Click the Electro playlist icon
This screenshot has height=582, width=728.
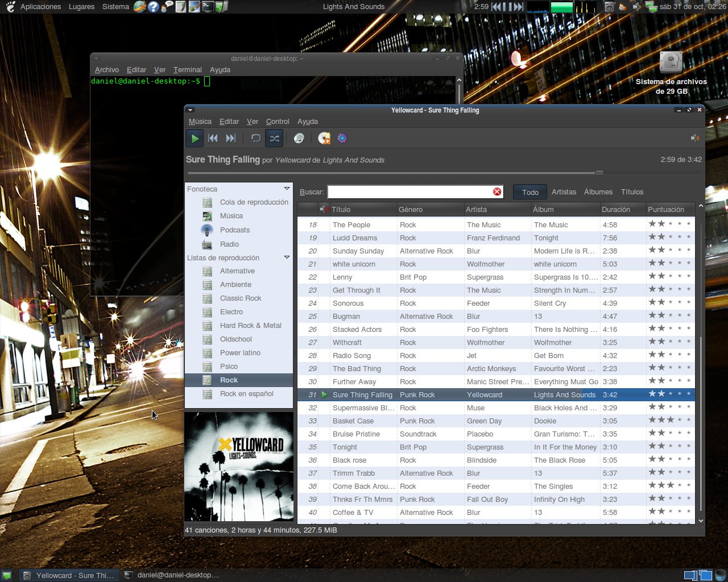point(207,312)
